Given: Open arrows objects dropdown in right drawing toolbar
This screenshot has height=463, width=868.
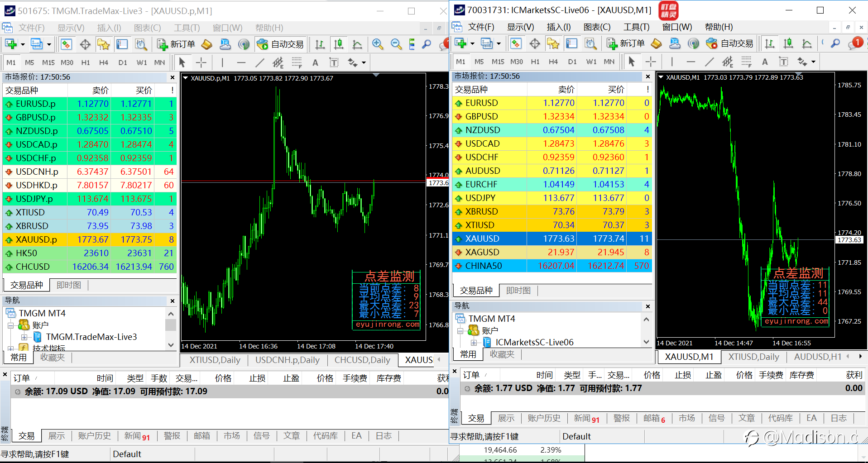Looking at the screenshot, I should point(813,62).
